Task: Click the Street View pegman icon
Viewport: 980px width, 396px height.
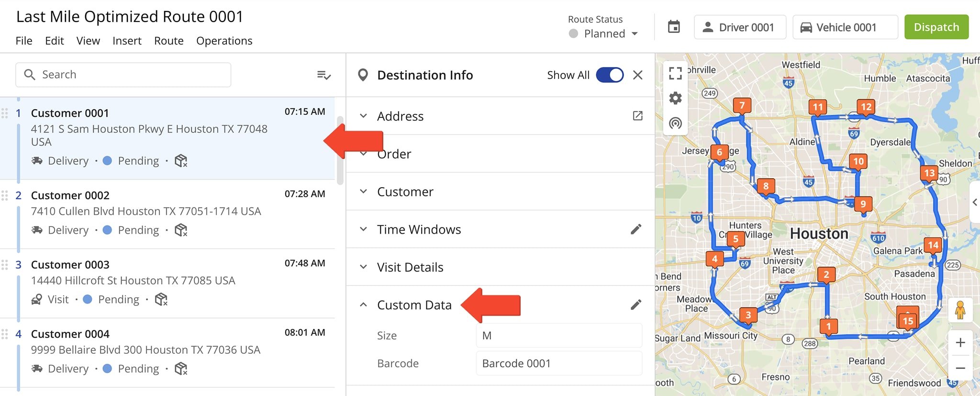Action: 960,310
